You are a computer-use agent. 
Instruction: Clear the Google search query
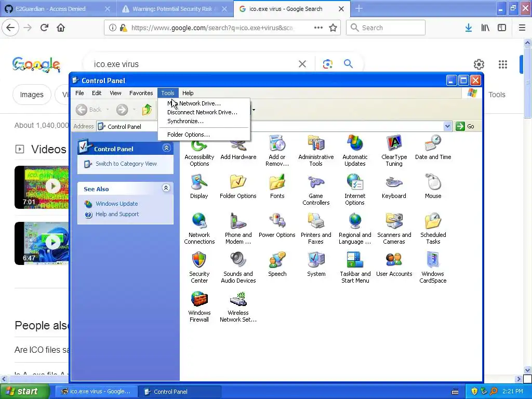pos(302,64)
